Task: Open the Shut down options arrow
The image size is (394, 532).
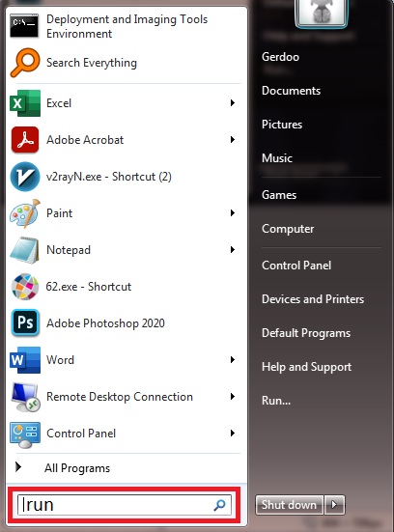Action: [x=334, y=505]
